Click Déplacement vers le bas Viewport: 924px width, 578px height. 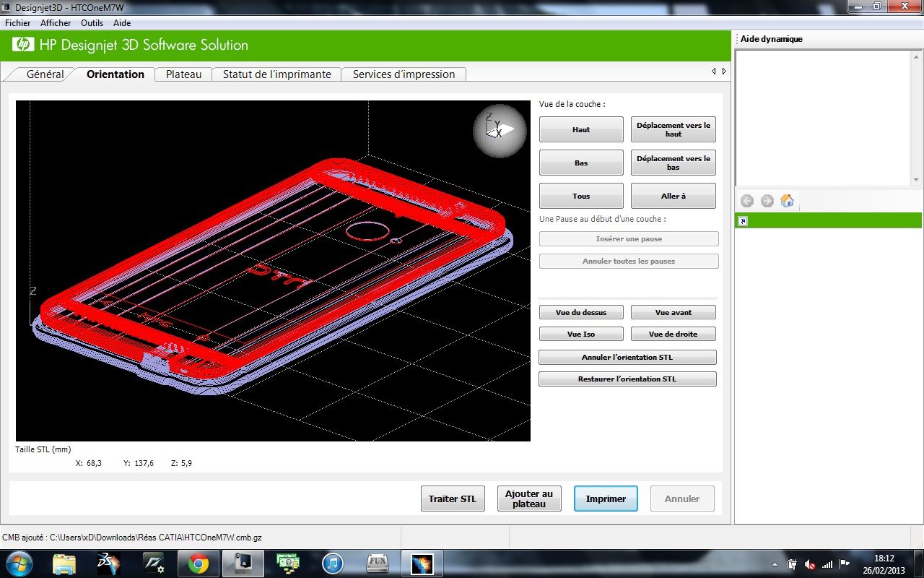674,163
